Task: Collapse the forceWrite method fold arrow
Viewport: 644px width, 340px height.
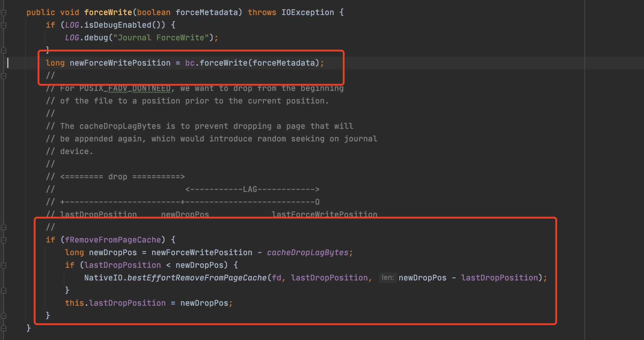Action: point(4,13)
